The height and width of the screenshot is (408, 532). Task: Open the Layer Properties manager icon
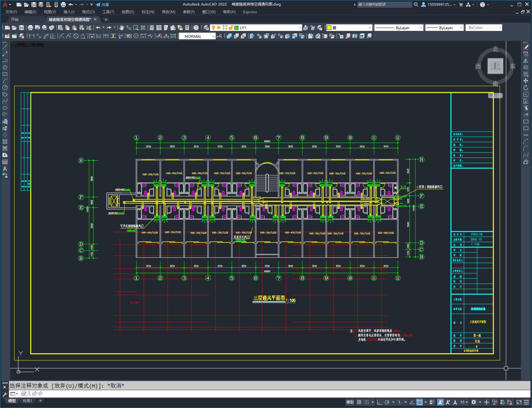point(206,28)
